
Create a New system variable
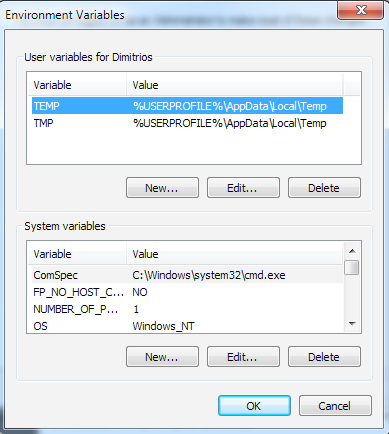click(162, 357)
